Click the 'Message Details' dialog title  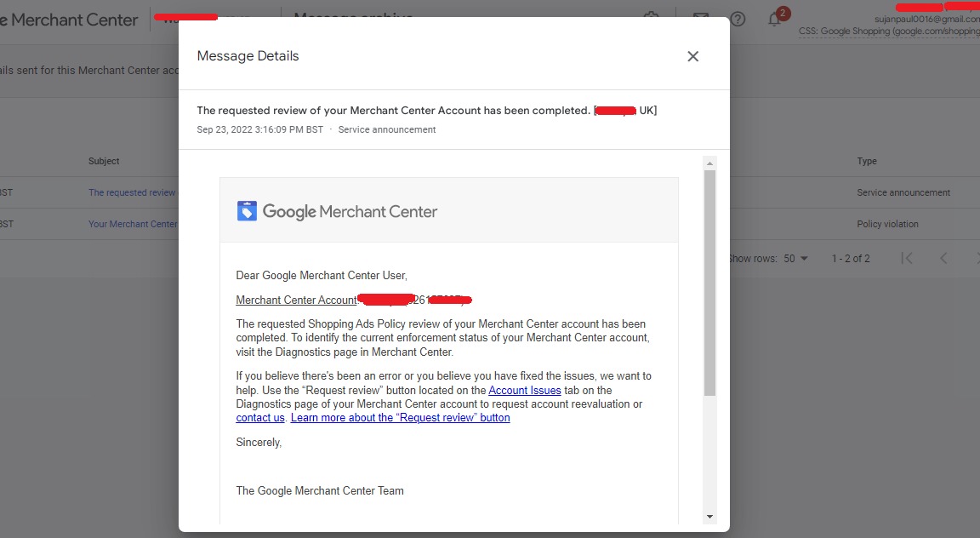coord(248,56)
